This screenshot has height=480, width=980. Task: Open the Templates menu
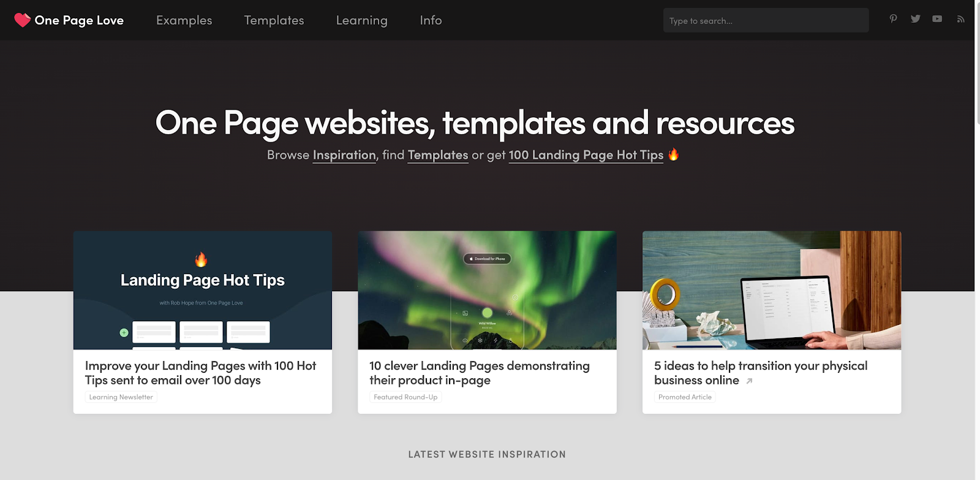tap(274, 20)
